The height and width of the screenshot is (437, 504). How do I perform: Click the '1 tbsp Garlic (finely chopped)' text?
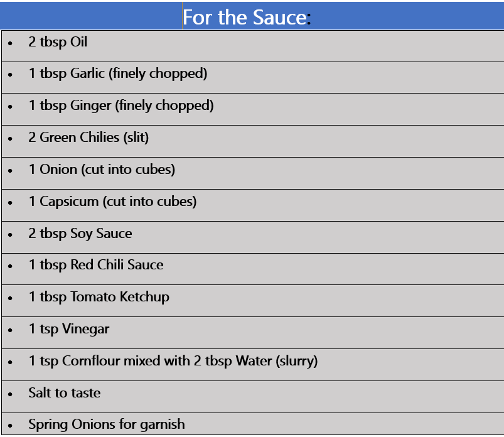[118, 73]
